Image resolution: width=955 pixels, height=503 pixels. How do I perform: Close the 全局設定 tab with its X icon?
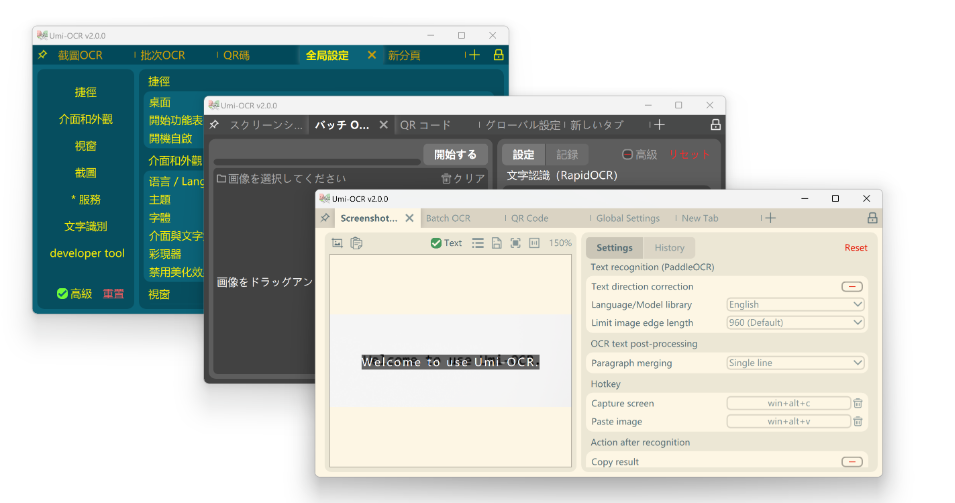coord(372,55)
